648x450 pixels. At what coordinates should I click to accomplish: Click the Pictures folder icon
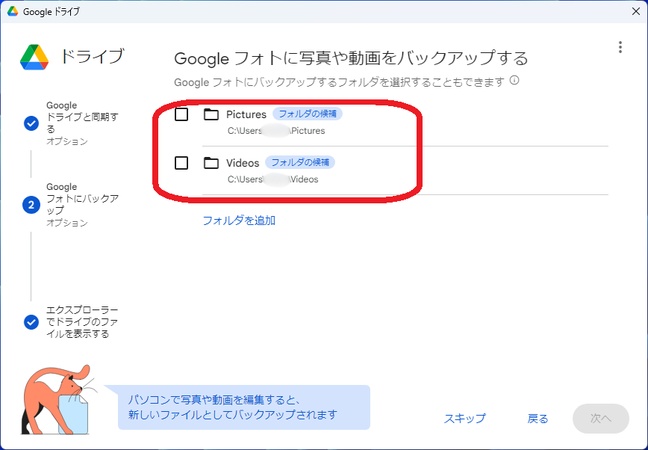(211, 114)
